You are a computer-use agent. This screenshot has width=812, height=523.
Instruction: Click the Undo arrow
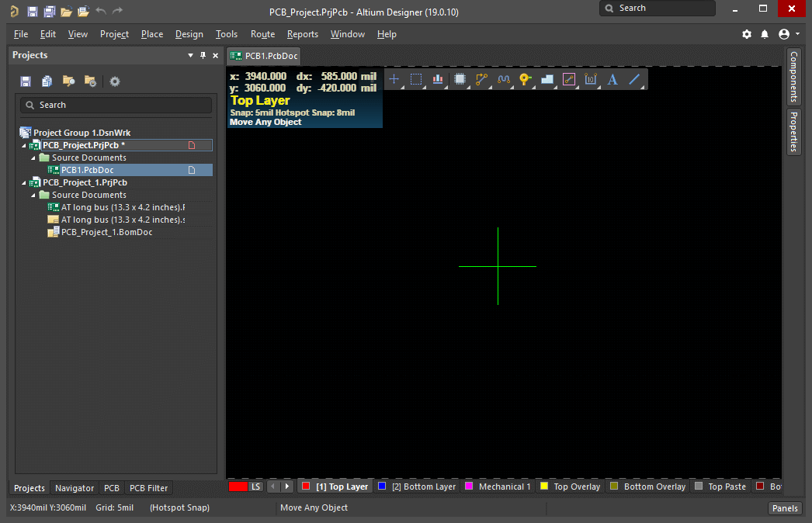101,11
